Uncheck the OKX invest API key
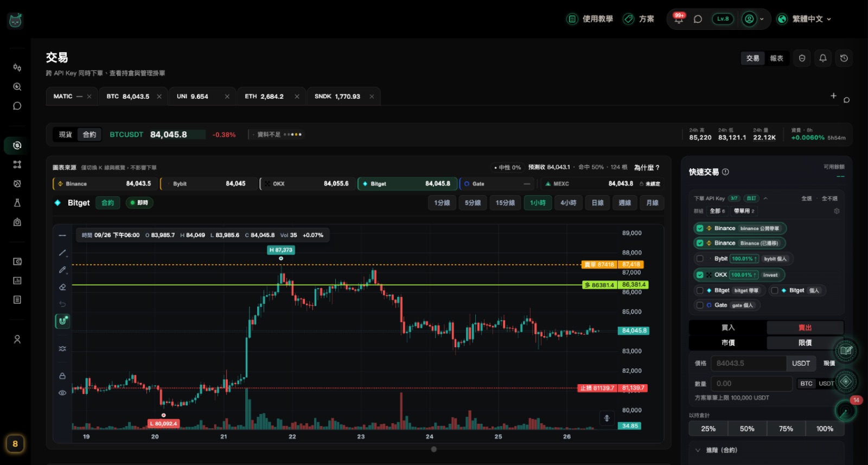This screenshot has width=868, height=465. pos(700,275)
